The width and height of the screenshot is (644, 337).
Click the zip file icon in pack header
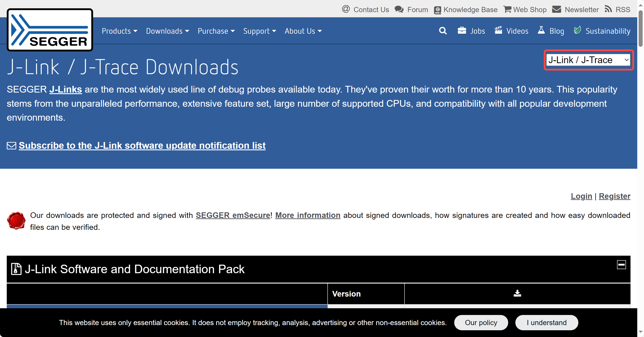coord(16,269)
